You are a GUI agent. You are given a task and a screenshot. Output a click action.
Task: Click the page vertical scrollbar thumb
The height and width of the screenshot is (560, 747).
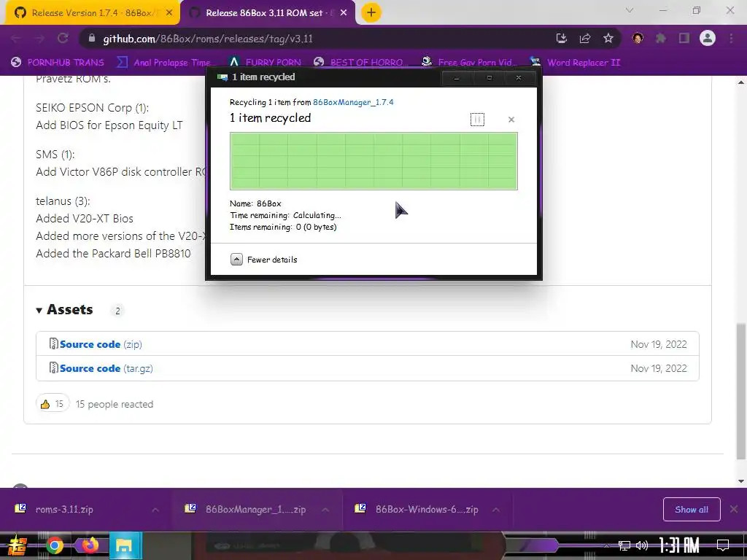pyautogui.click(x=741, y=392)
